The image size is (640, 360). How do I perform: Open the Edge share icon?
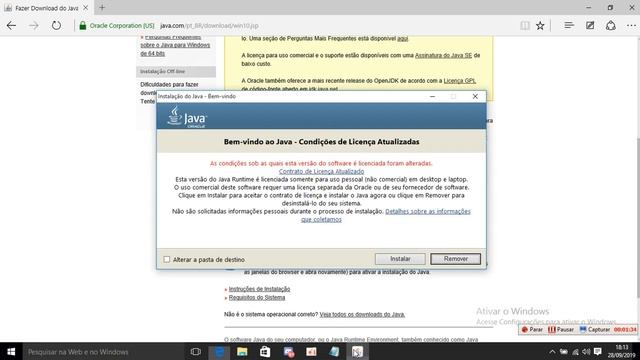coord(611,26)
